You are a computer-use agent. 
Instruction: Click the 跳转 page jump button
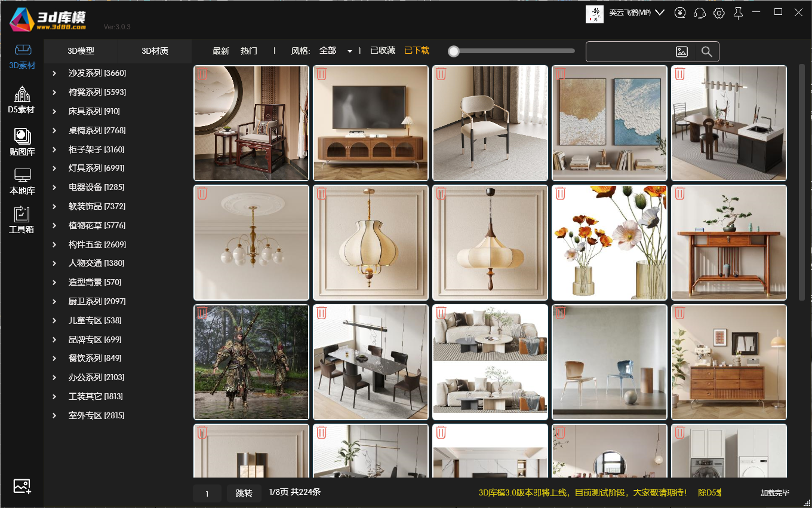(244, 494)
